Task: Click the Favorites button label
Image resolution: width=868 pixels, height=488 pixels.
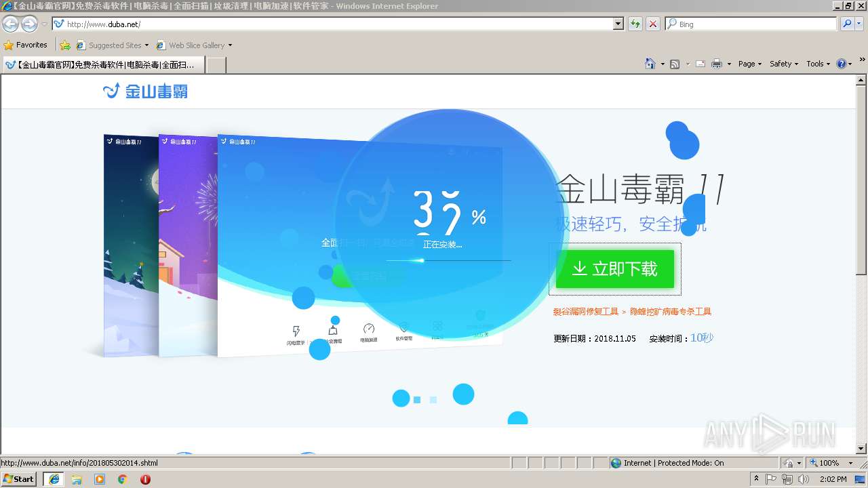Action: pos(32,45)
